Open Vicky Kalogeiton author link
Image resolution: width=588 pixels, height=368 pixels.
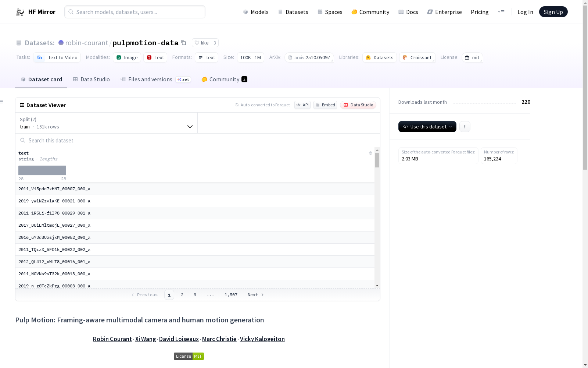262,339
